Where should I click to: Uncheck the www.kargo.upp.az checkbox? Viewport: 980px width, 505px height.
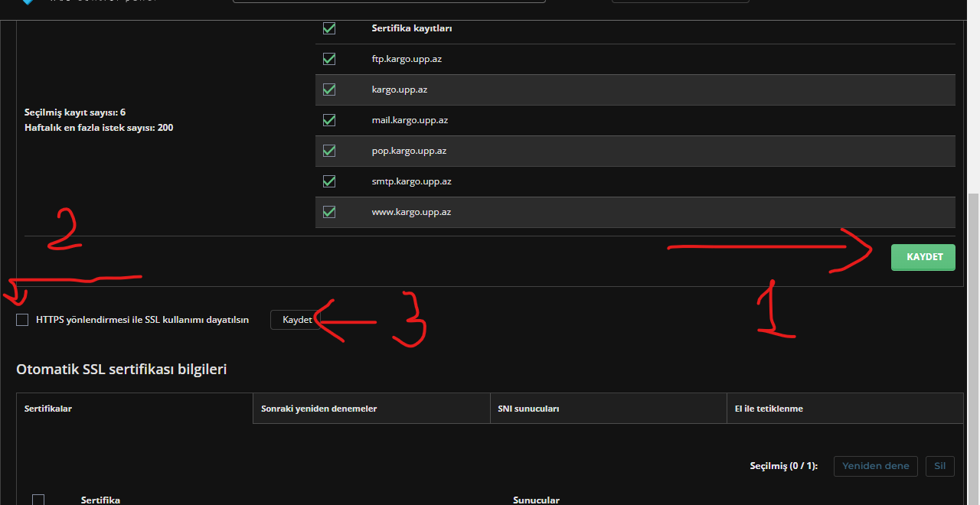329,212
